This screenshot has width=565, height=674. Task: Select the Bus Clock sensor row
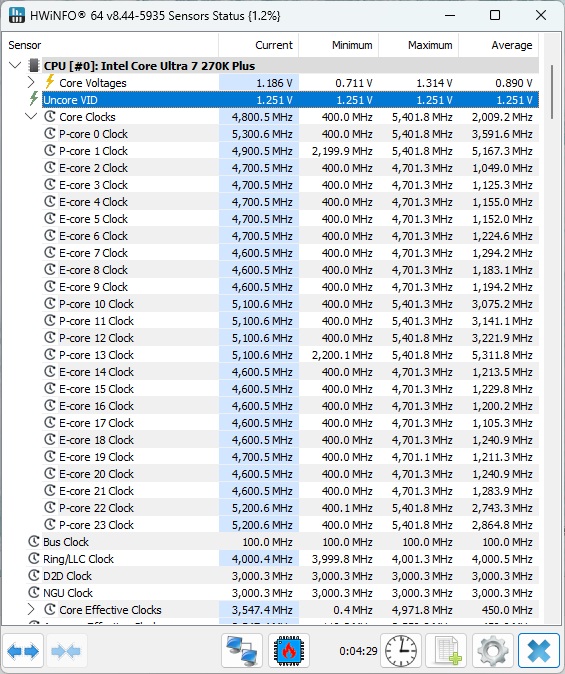[282, 542]
